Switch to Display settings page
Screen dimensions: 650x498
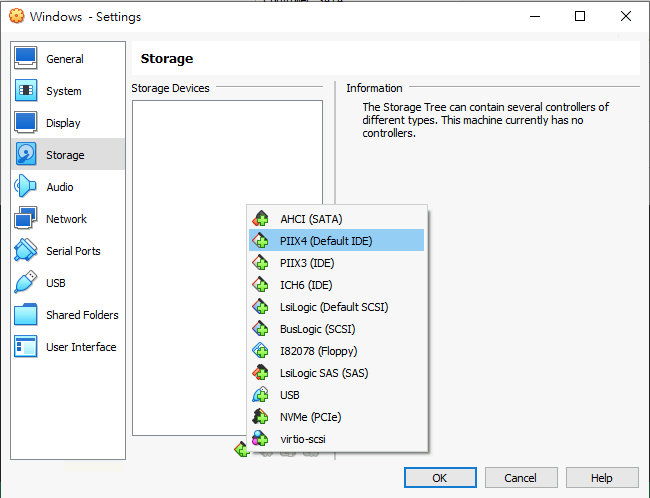[x=63, y=123]
